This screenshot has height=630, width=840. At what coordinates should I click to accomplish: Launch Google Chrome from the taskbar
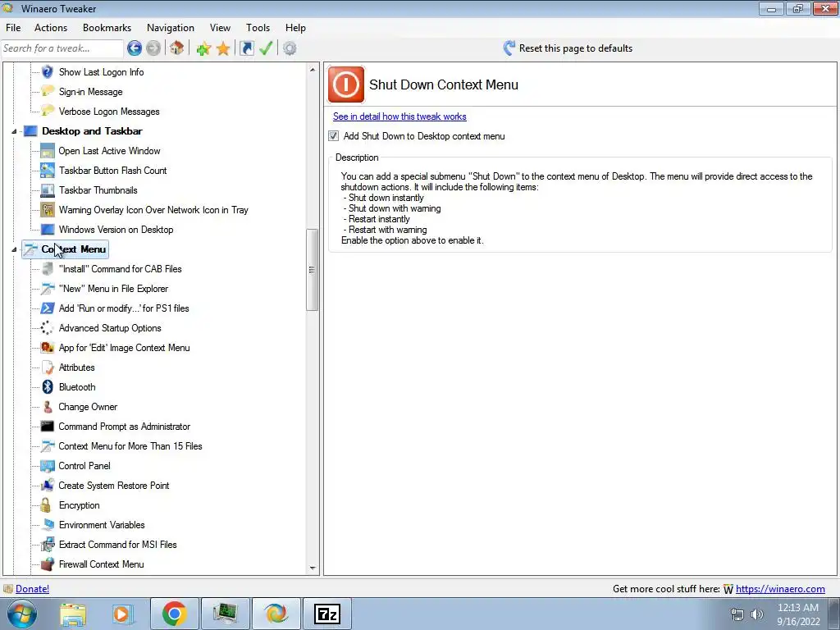click(x=175, y=614)
